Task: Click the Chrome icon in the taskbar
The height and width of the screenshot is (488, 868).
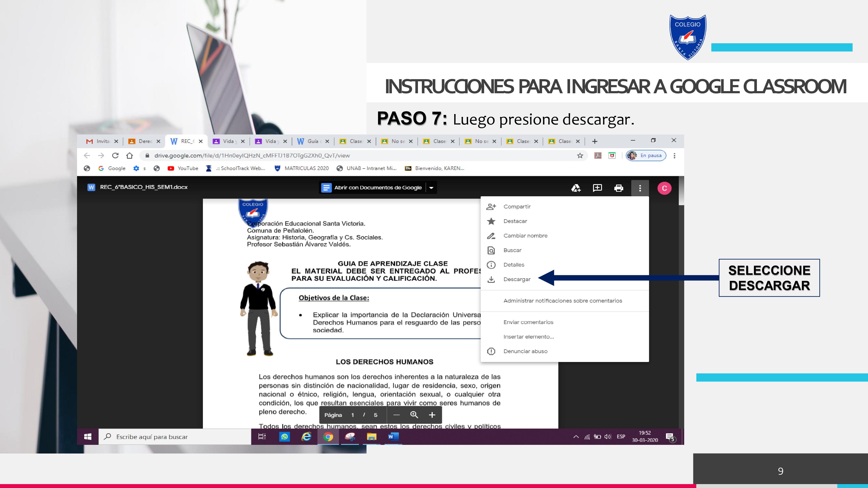Action: (328, 436)
